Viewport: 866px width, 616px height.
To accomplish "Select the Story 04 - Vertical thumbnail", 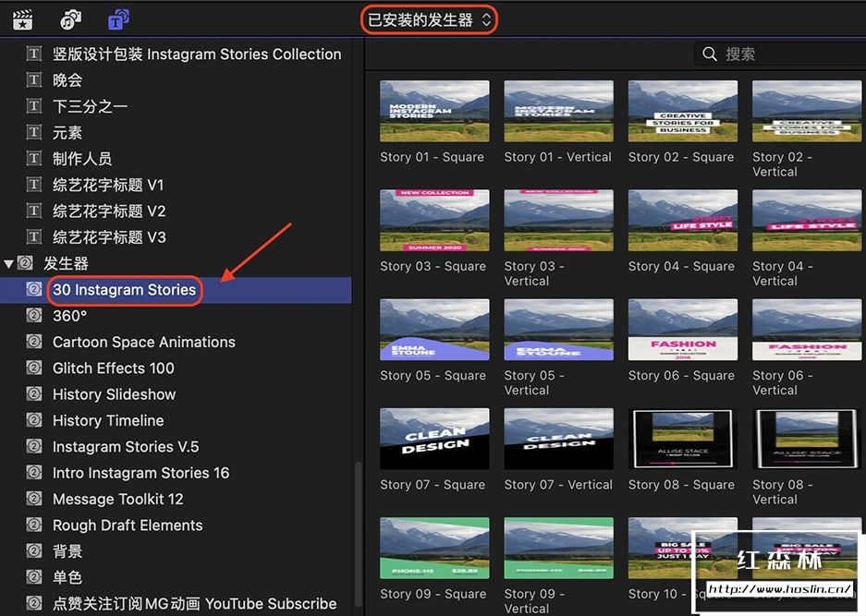I will click(x=807, y=220).
